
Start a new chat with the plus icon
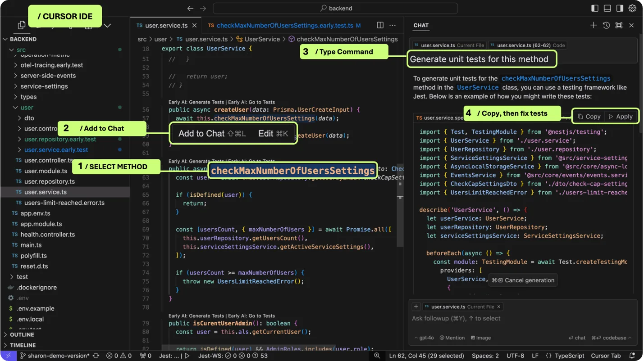coord(594,25)
